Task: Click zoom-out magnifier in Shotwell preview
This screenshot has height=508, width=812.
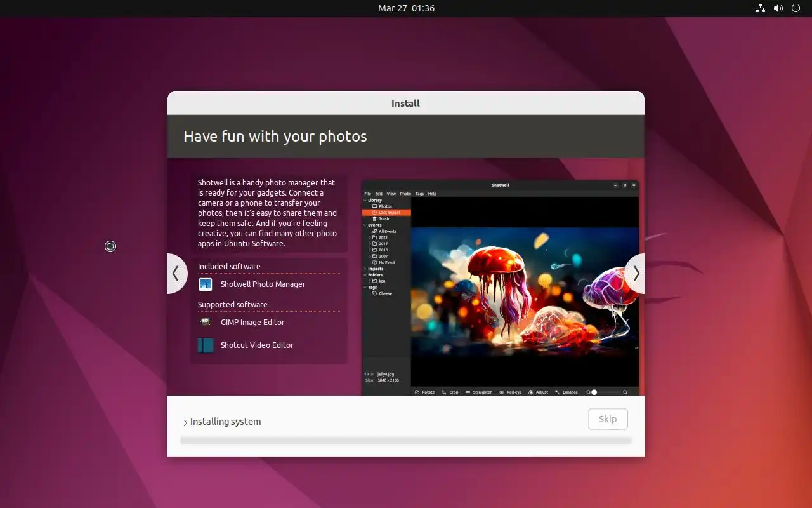Action: [588, 392]
